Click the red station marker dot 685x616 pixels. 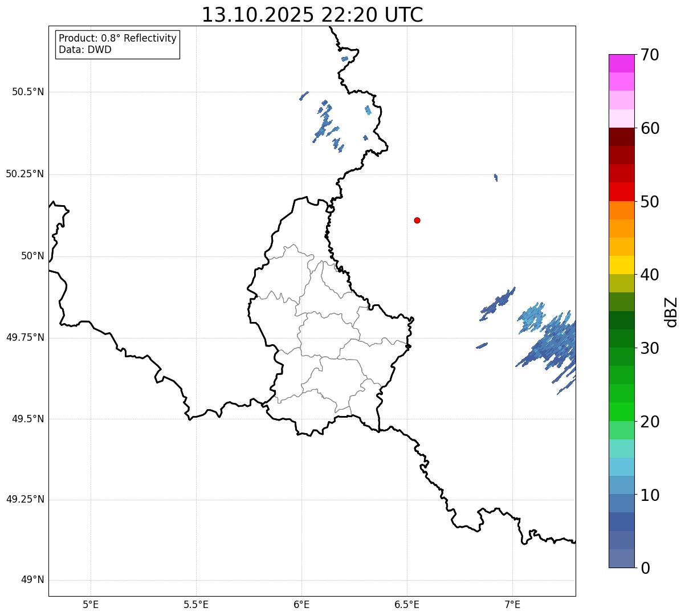point(417,220)
